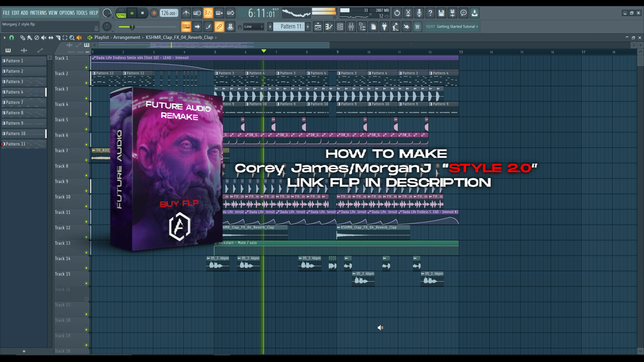Toggle multilink to controllers icon

point(231,27)
